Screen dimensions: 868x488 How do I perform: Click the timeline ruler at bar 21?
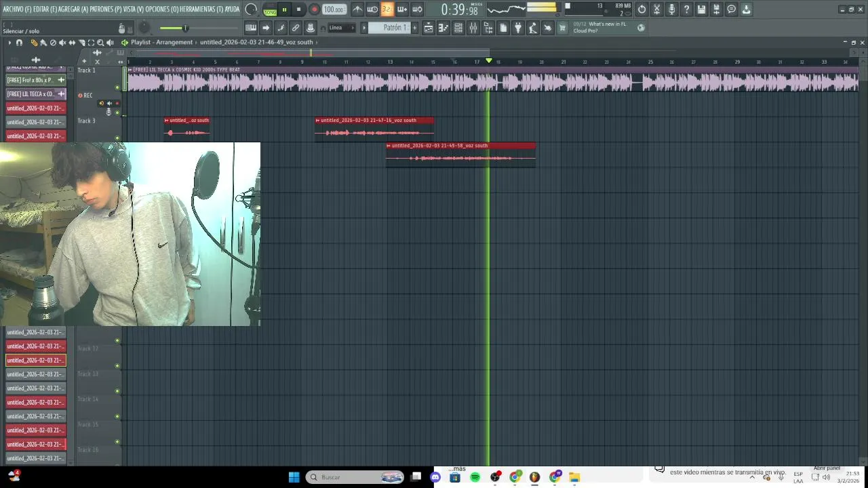coord(563,62)
